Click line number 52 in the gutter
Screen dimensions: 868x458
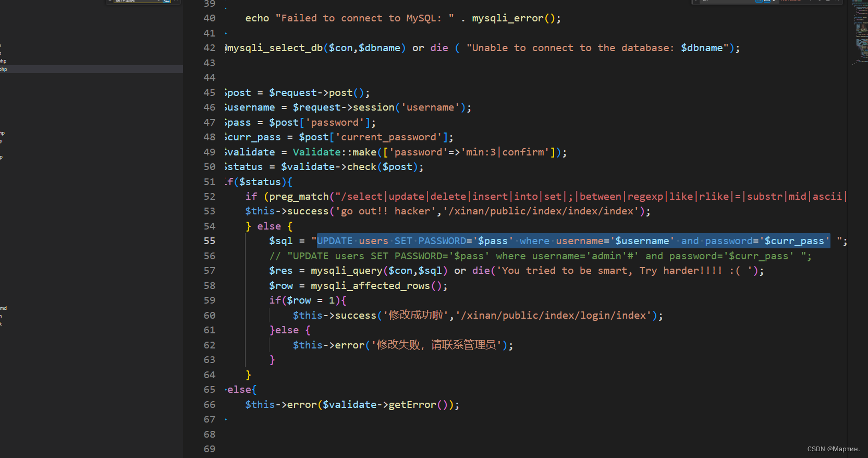coord(209,197)
